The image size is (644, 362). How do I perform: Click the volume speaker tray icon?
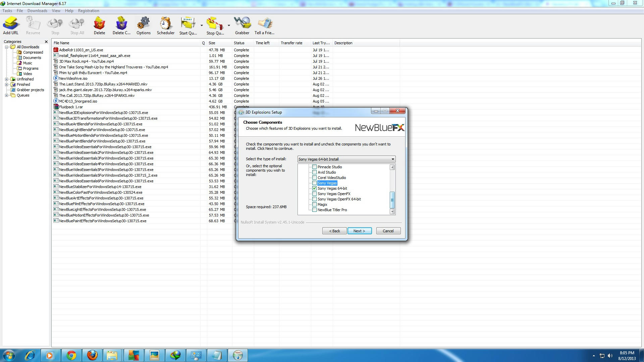coord(610,356)
